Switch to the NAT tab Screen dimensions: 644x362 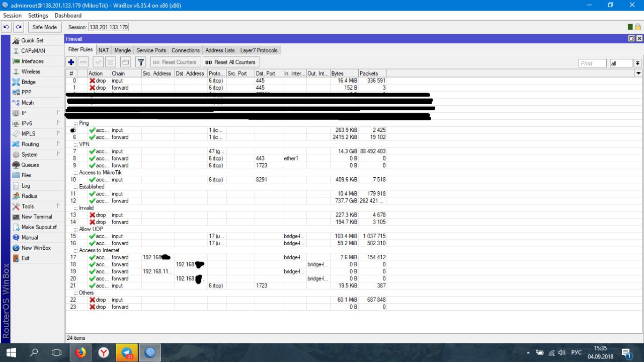tap(104, 50)
